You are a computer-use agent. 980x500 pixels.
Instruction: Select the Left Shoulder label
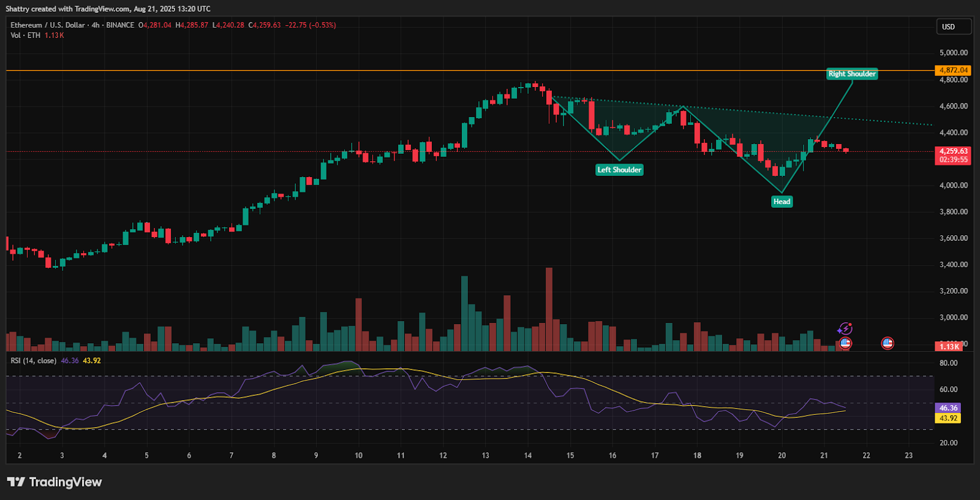pyautogui.click(x=619, y=170)
